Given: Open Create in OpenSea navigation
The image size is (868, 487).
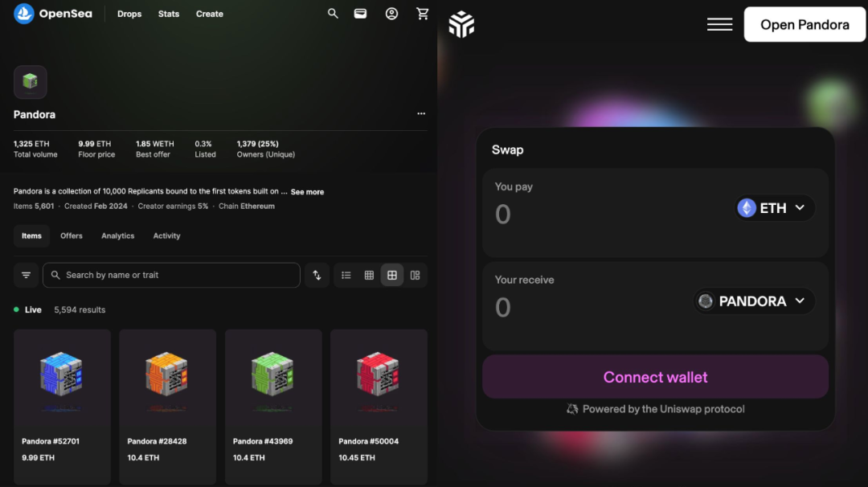Looking at the screenshot, I should 209,14.
